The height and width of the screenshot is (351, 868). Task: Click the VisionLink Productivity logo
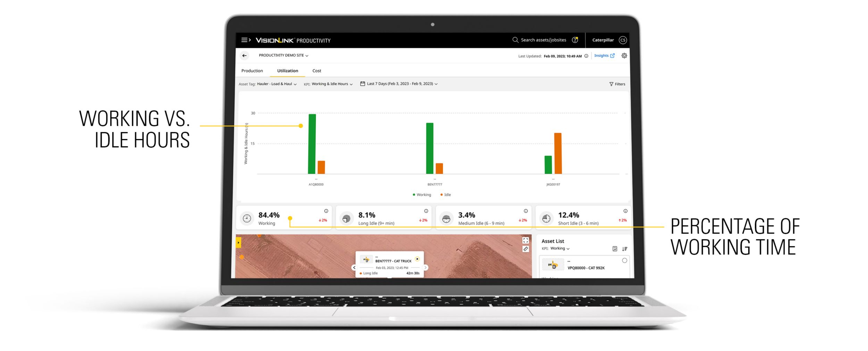pyautogui.click(x=293, y=40)
